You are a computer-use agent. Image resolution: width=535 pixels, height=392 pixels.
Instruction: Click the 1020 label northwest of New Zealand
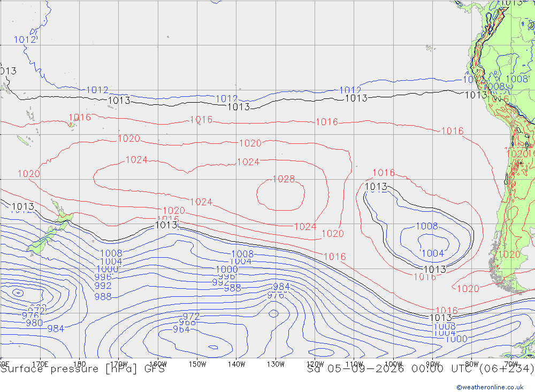[29, 174]
